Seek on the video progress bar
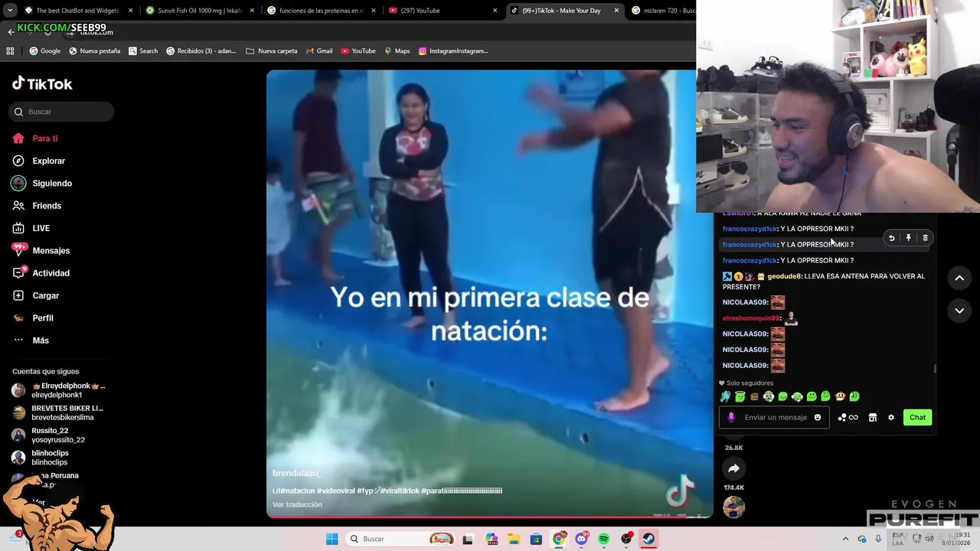This screenshot has width=980, height=551. tap(490, 517)
